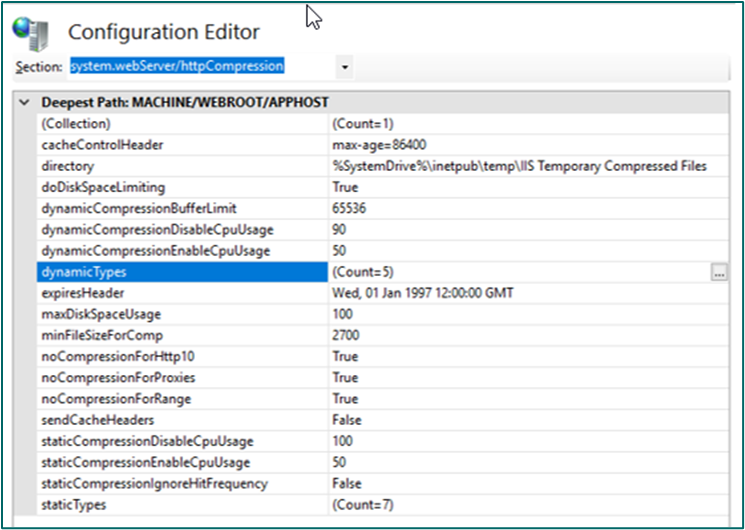Select the (Collection) property row
745x530 pixels.
382,124
